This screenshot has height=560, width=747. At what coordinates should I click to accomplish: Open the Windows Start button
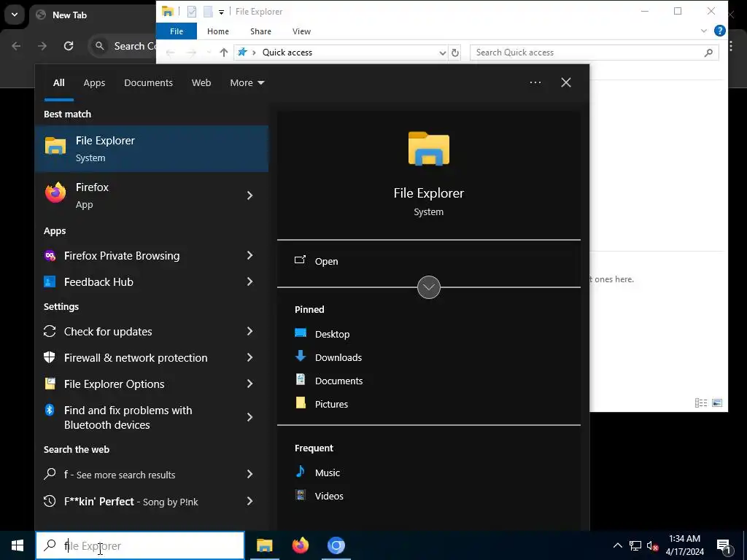coord(18,545)
